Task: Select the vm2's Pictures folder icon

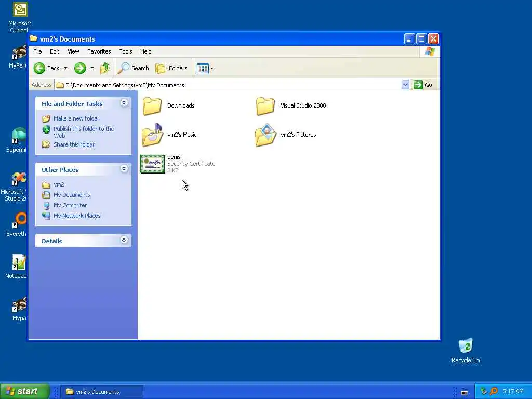Action: 265,135
